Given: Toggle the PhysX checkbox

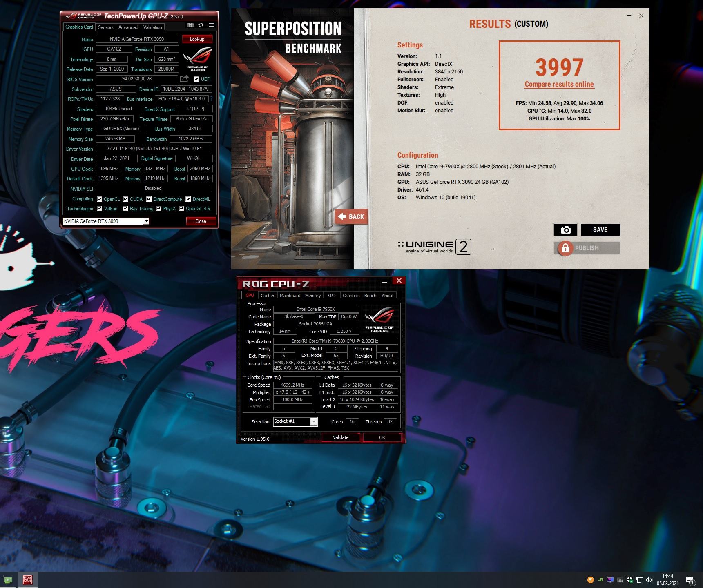Looking at the screenshot, I should point(159,209).
